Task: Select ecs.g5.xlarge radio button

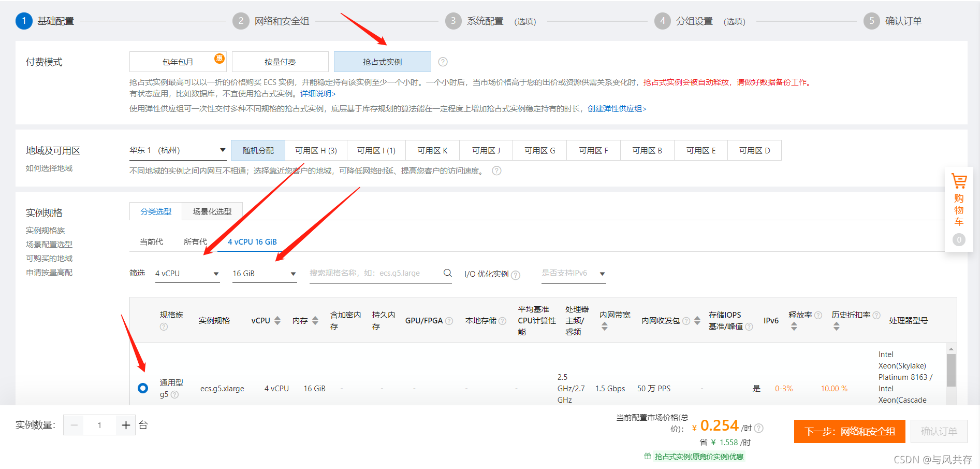Action: pyautogui.click(x=143, y=388)
